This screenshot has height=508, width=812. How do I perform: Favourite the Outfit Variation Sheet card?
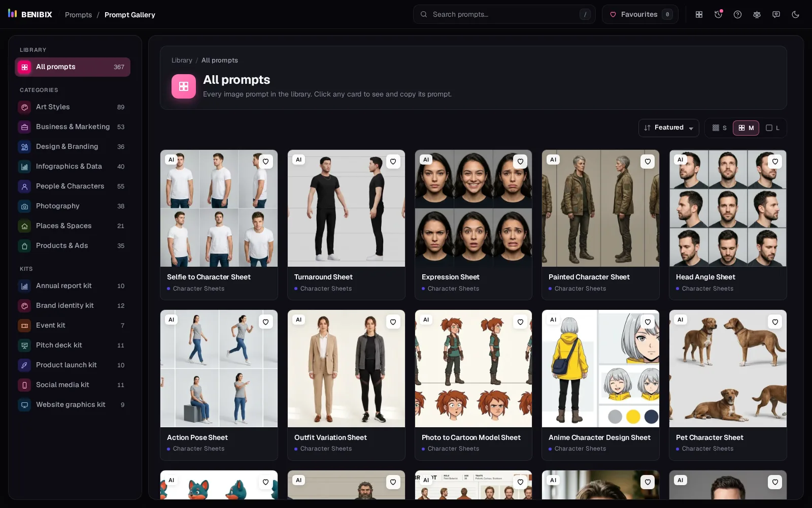coord(393,322)
